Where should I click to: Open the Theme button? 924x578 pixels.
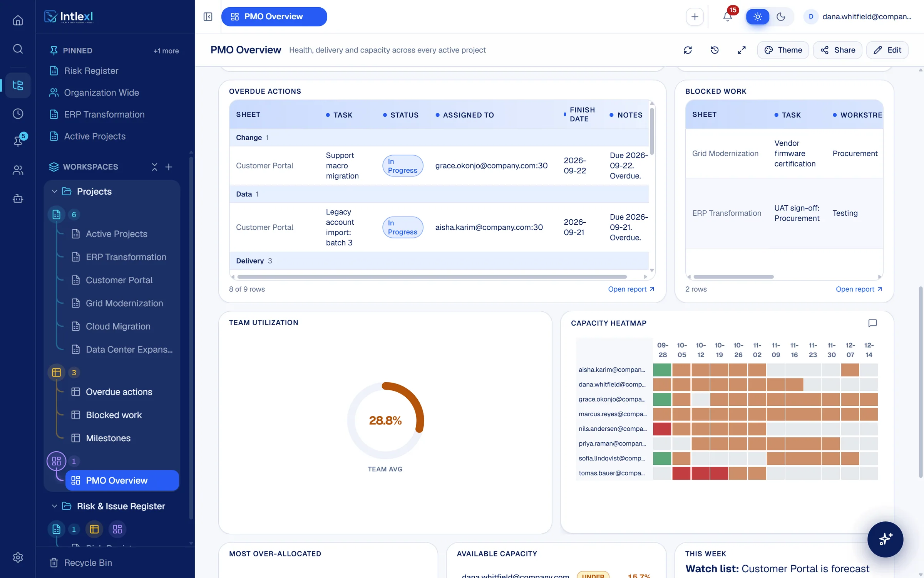pos(783,50)
